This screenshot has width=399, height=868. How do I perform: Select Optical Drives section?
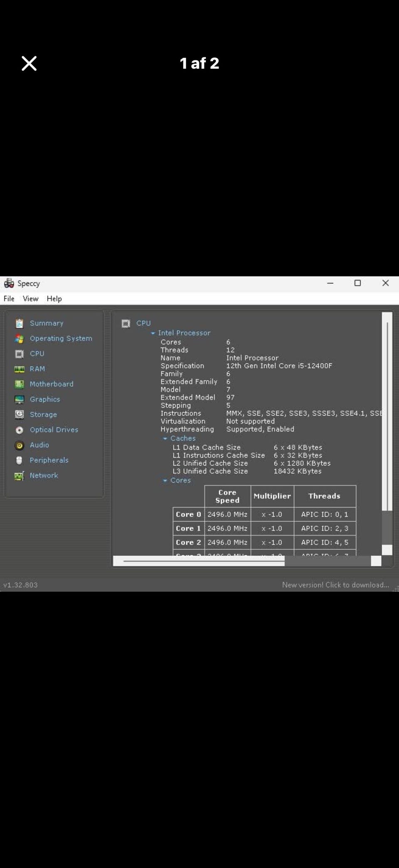coord(54,430)
